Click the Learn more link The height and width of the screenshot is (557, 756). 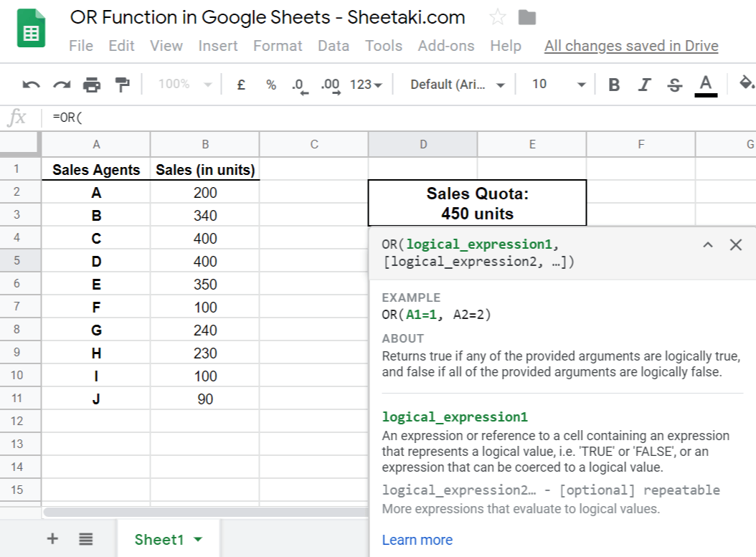point(417,540)
